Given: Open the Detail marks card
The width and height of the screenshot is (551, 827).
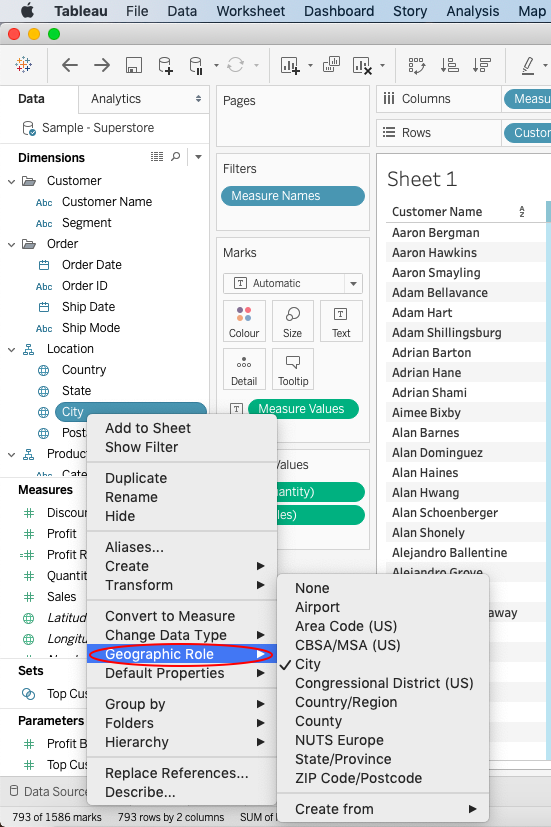Looking at the screenshot, I should pos(244,369).
